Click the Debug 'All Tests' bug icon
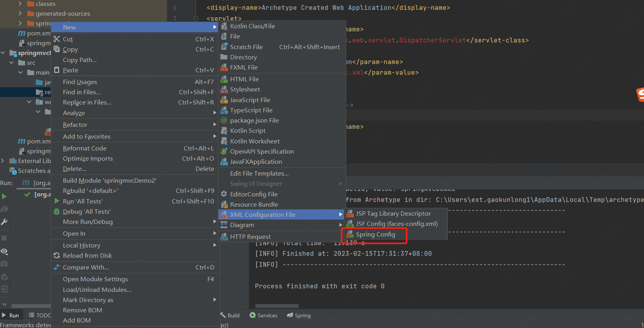Screen dimensions: 644x328 coord(57,212)
